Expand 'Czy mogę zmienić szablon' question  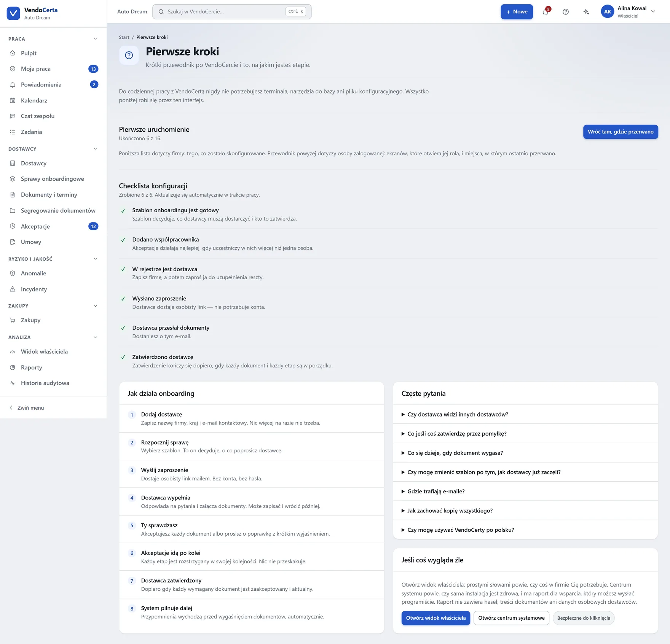(x=525, y=472)
